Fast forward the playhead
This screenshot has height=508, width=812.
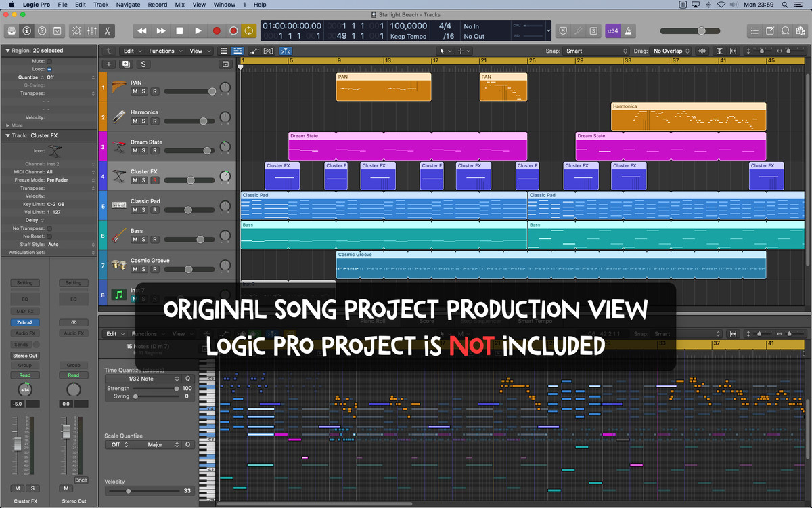(161, 30)
